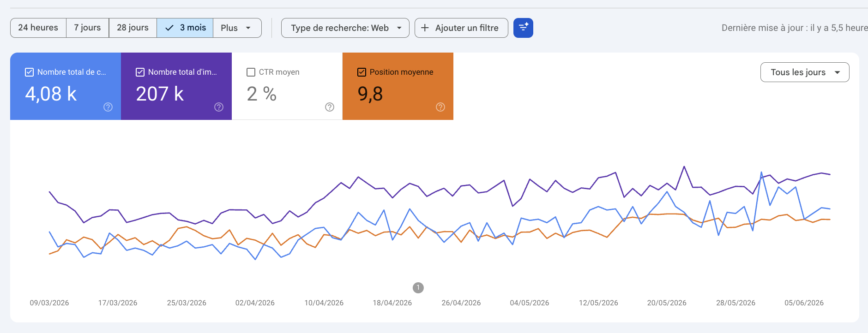This screenshot has width=868, height=333.
Task: Toggle the Position moyenne checkbox
Action: pyautogui.click(x=362, y=72)
